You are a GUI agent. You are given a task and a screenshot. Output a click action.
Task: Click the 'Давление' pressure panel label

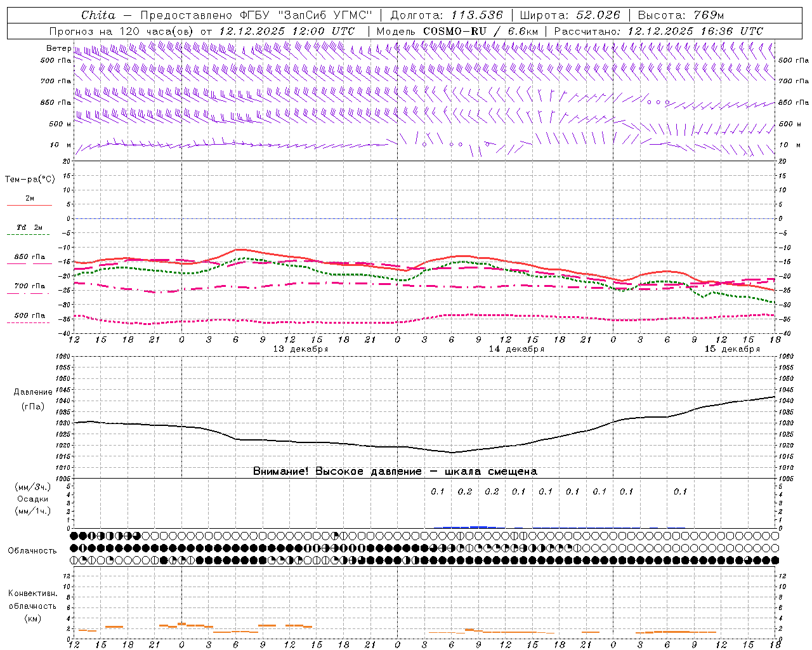pyautogui.click(x=33, y=392)
